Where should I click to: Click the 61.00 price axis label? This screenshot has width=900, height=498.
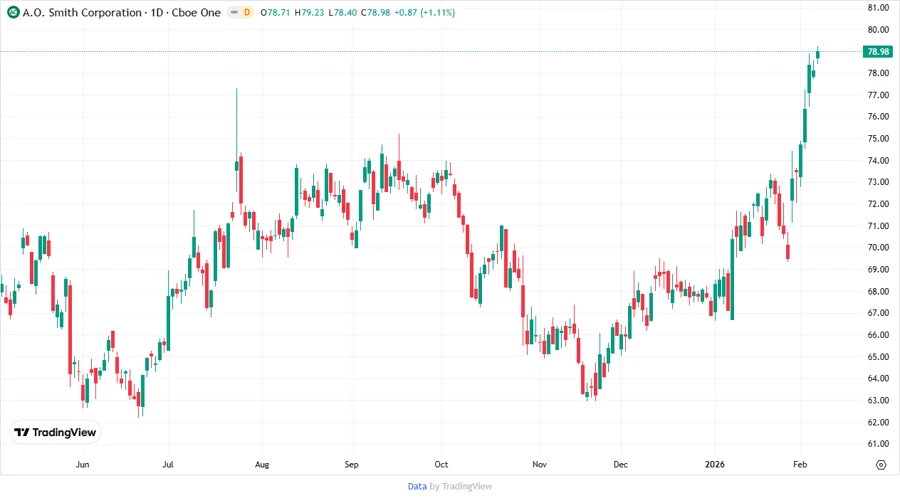click(878, 443)
